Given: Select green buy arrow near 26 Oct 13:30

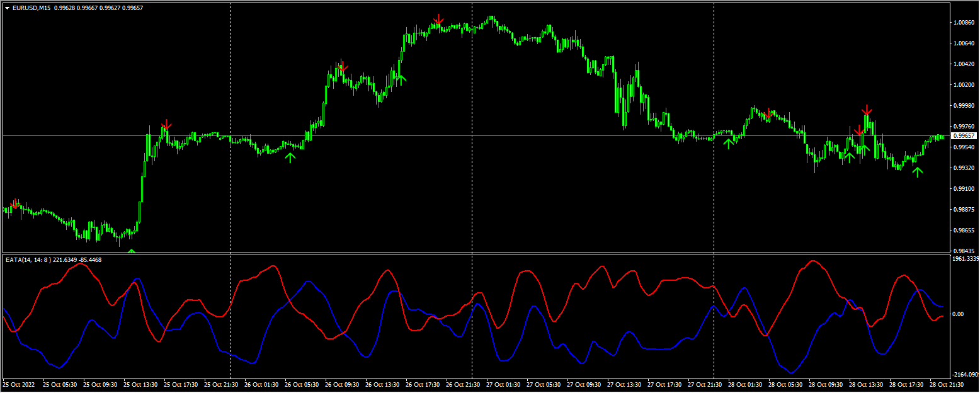Looking at the screenshot, I should click(x=401, y=79).
